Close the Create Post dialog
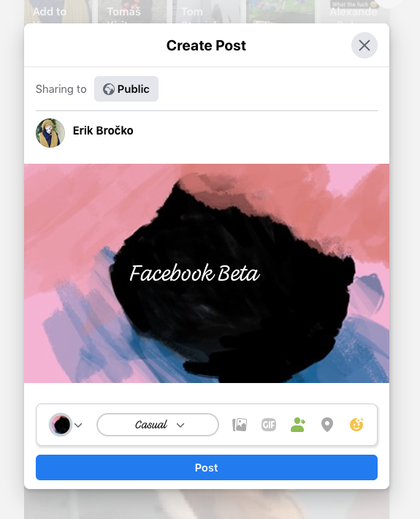420x519 pixels. click(x=364, y=45)
